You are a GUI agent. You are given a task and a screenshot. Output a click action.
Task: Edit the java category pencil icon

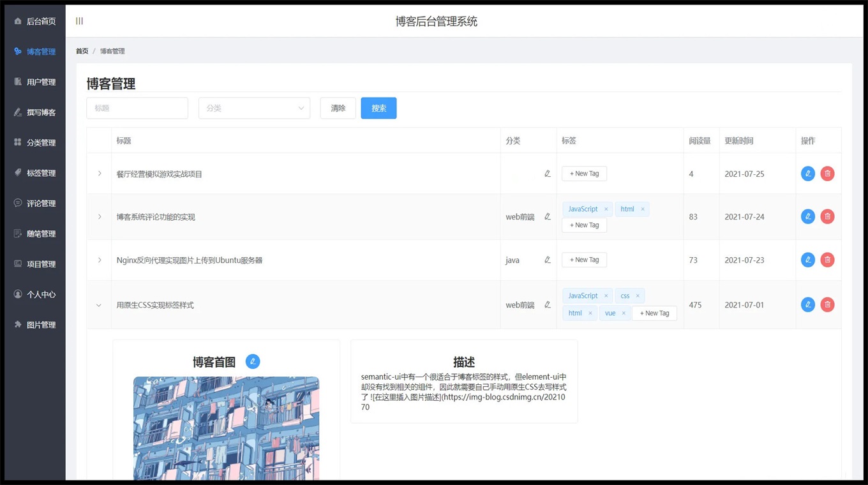pos(547,260)
